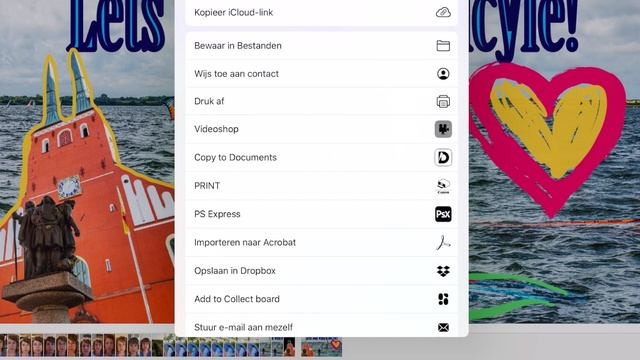
Task: Click the Collect board icon
Action: 443,299
